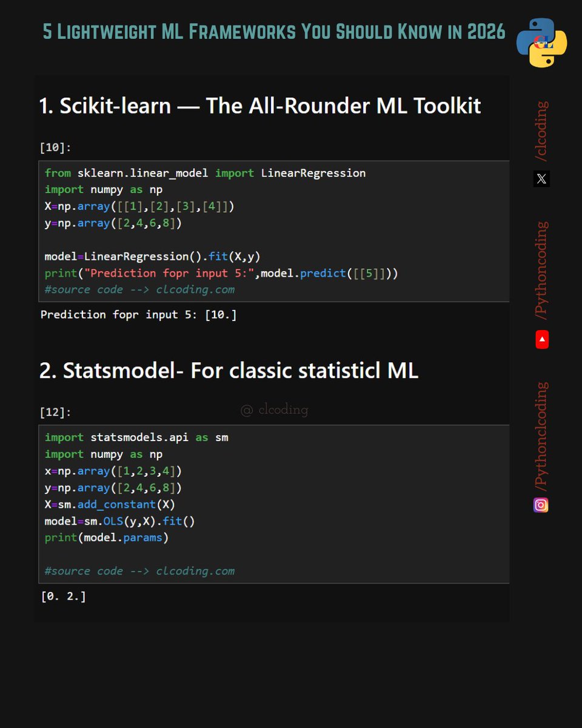Click the X (Twitter) icon

541,179
